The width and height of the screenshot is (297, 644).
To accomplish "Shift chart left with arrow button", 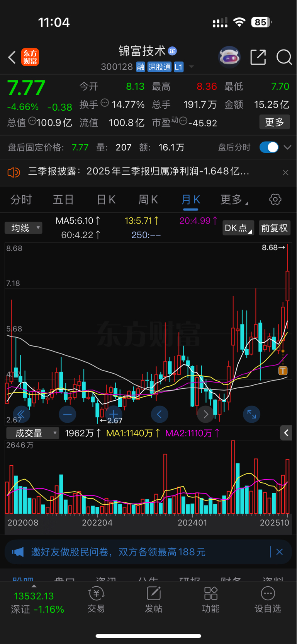I will click(x=159, y=415).
